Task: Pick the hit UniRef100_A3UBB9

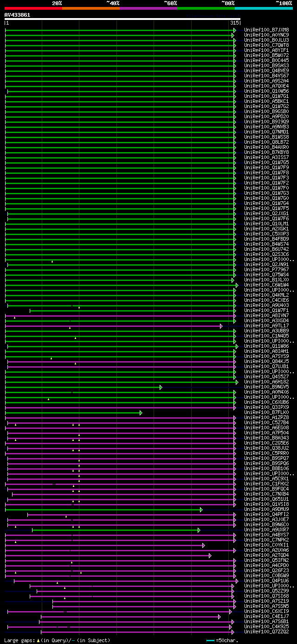Action: 266,331
